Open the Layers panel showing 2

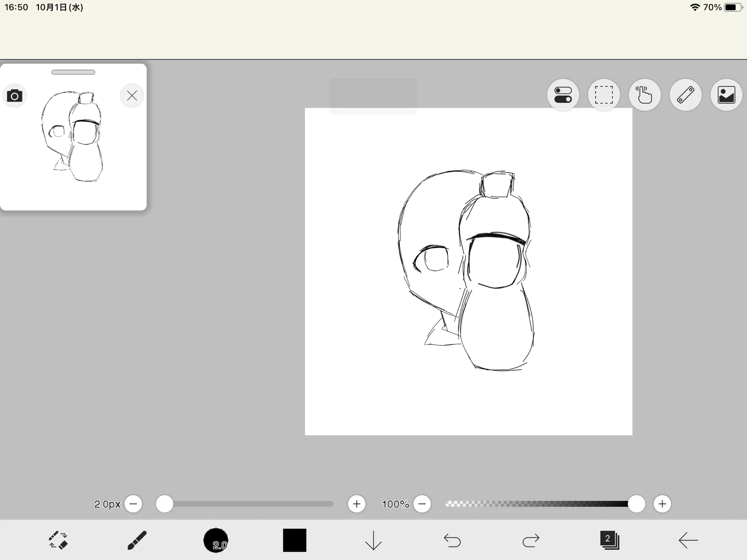(x=610, y=540)
